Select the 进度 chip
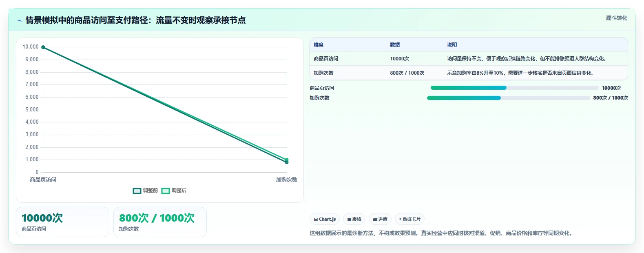Image resolution: width=644 pixels, height=253 pixels. (380, 219)
